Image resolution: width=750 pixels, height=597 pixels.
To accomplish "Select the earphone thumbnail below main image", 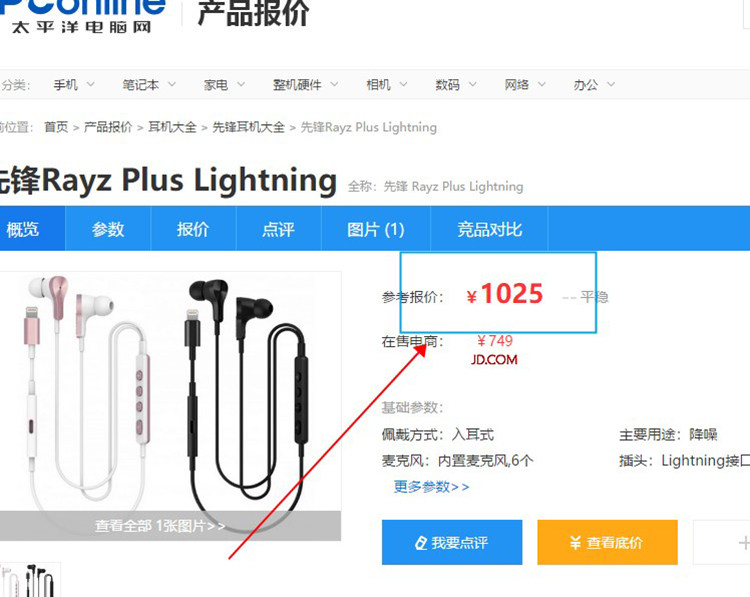I will tap(30, 580).
